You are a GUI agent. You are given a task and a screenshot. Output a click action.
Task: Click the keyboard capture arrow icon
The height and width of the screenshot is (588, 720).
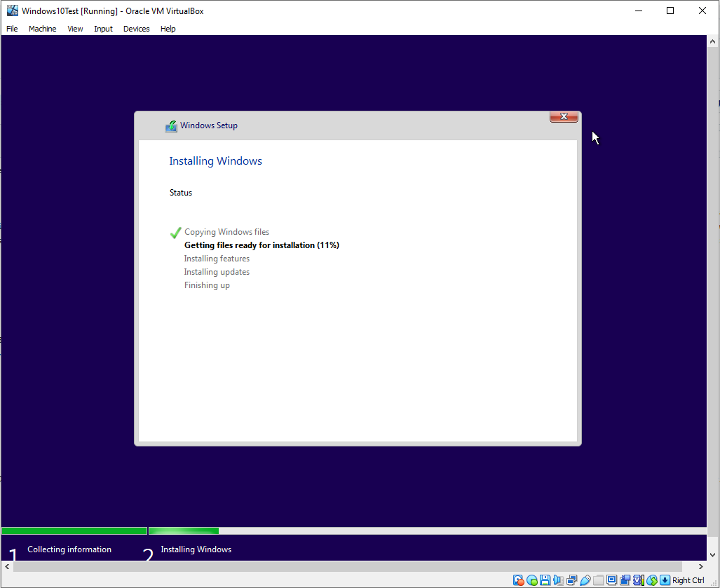665,580
